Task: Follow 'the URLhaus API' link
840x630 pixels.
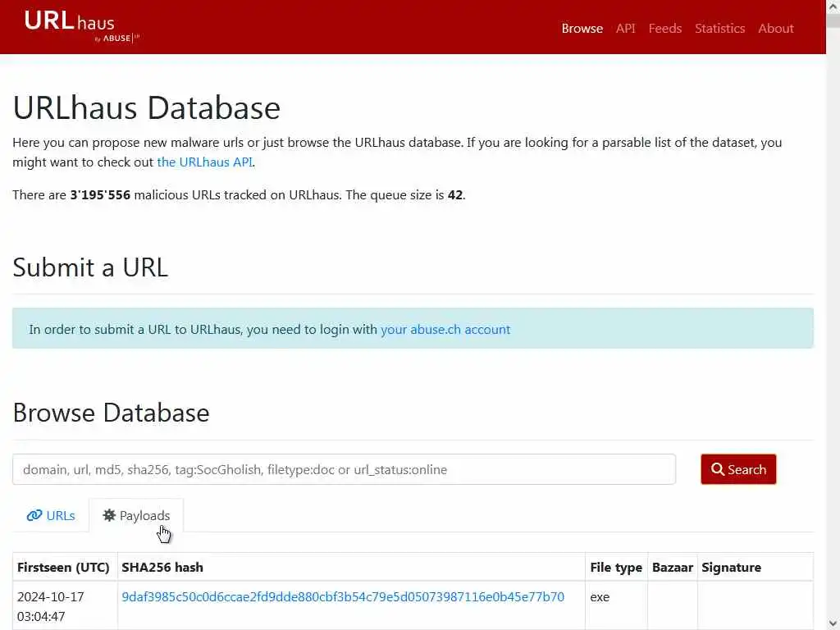Action: point(204,162)
